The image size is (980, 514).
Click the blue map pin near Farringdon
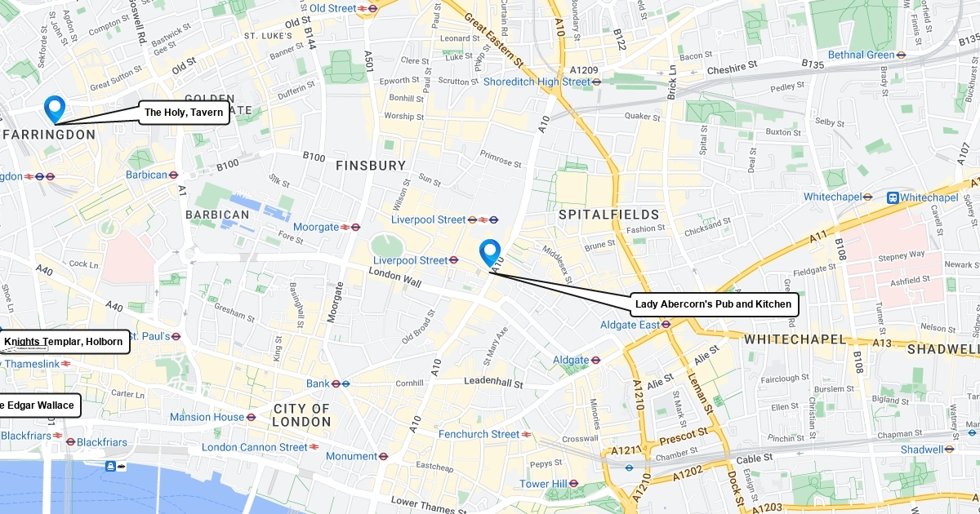point(55,109)
